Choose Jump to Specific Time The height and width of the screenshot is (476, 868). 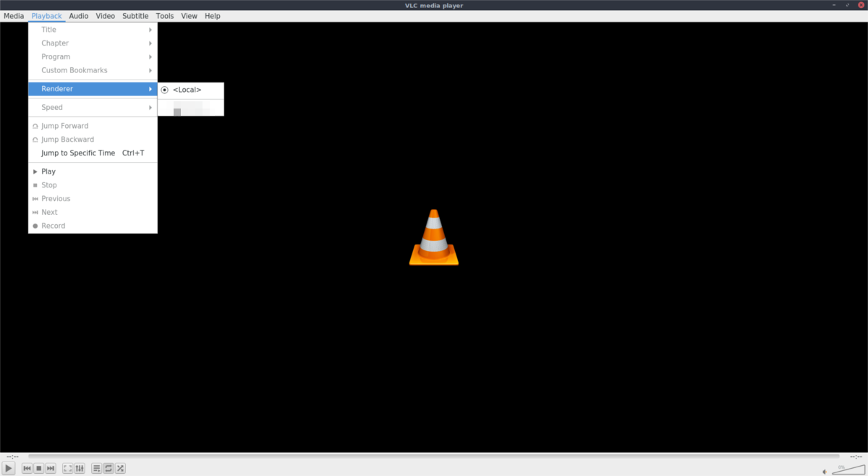pos(93,153)
